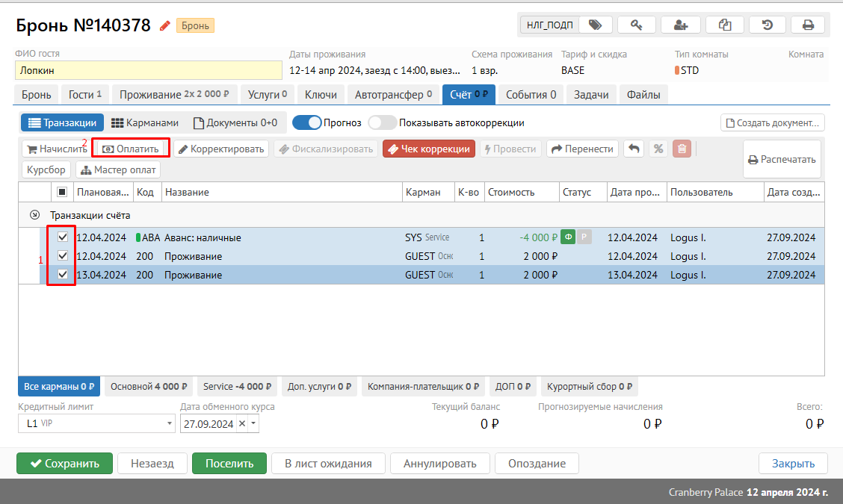The width and height of the screenshot is (843, 504).
Task: Collapse the Транзакции счёта group
Action: [x=34, y=215]
